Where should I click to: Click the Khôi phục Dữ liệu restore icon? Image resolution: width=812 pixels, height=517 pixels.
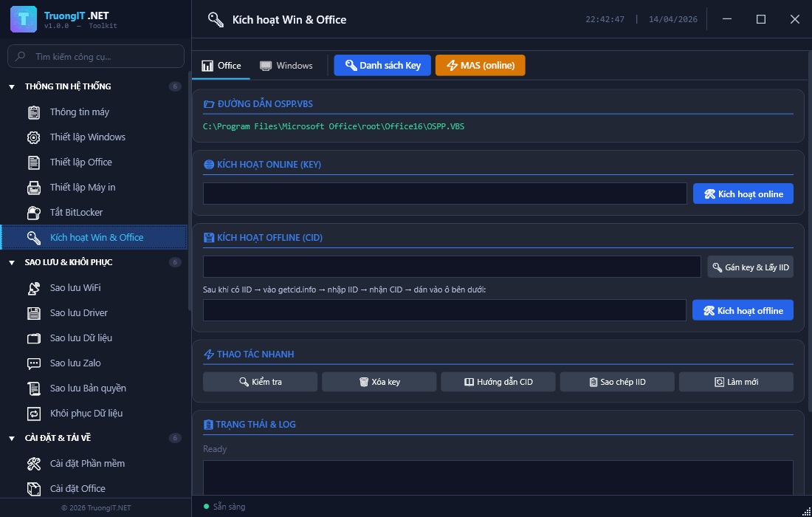click(x=34, y=414)
